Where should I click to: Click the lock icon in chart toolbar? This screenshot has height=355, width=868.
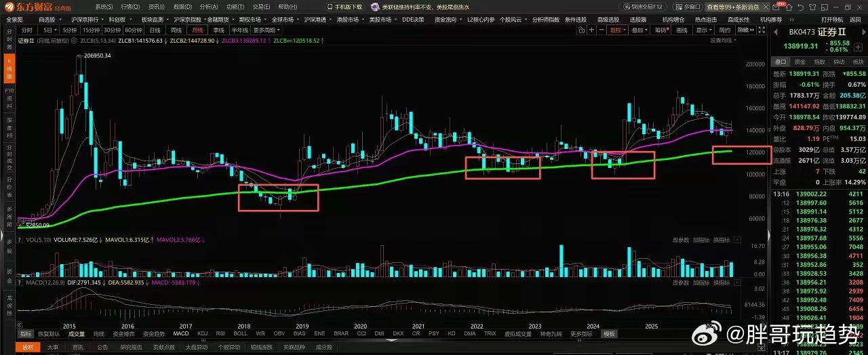pyautogui.click(x=582, y=30)
